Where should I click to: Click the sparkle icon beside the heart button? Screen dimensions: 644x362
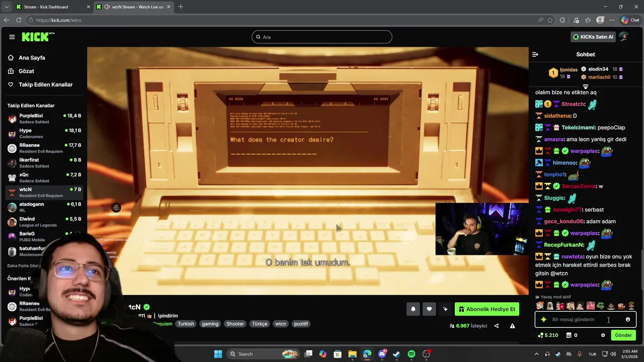click(x=445, y=309)
